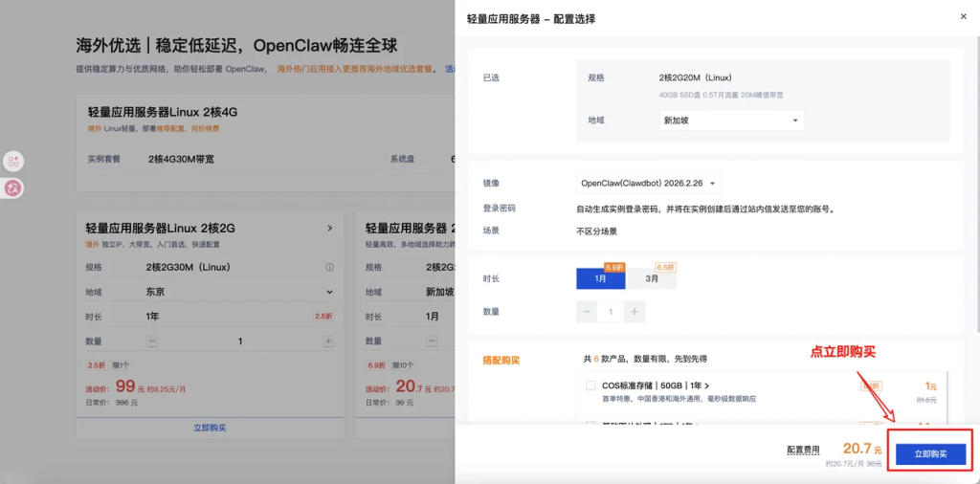Click the info icon next to 2核2G30M (Linux)
The height and width of the screenshot is (484, 980).
coord(329,268)
